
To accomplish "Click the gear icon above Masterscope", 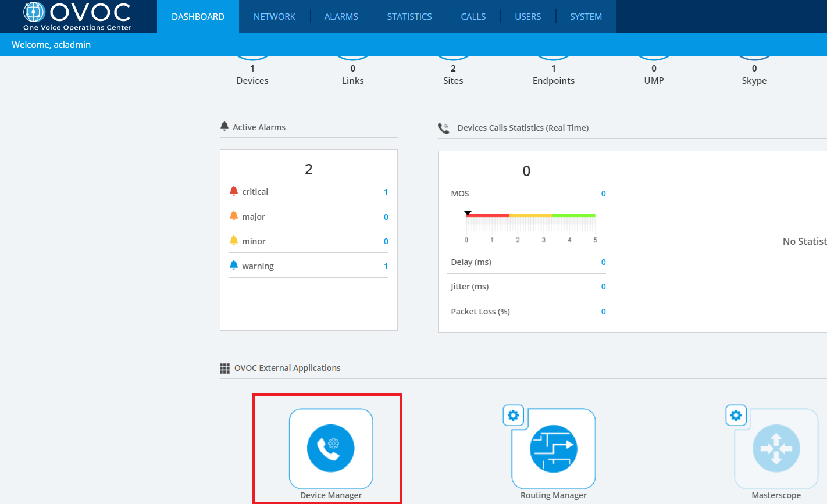I will click(736, 415).
